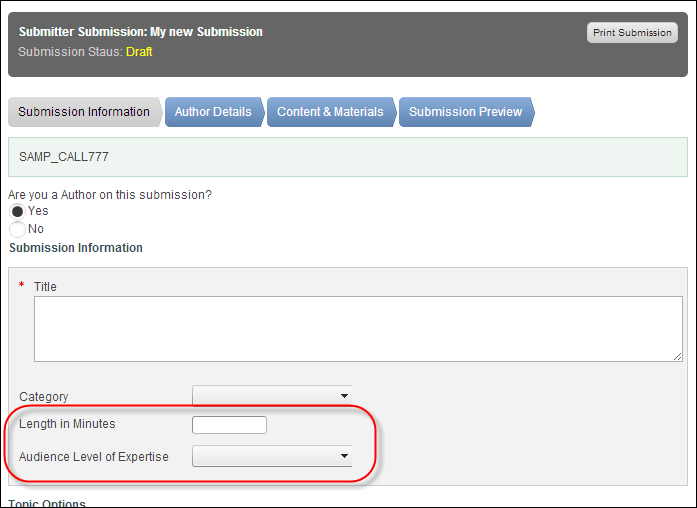Click the Draft submission status text
This screenshot has height=508, width=697.
click(x=139, y=52)
